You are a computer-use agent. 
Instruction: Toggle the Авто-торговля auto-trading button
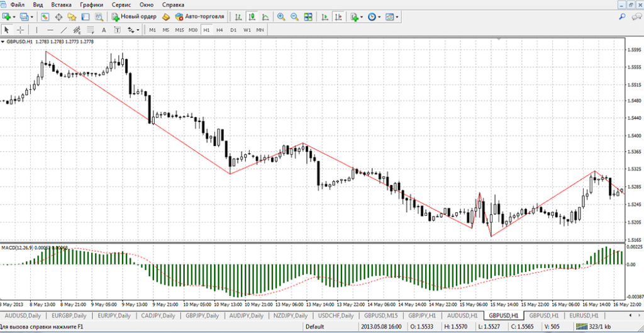click(x=199, y=17)
